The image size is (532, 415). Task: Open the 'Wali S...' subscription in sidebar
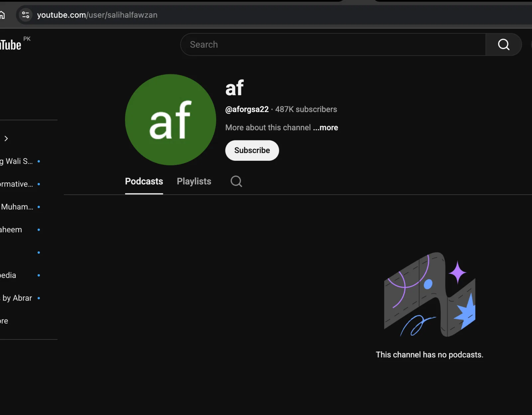click(x=17, y=161)
